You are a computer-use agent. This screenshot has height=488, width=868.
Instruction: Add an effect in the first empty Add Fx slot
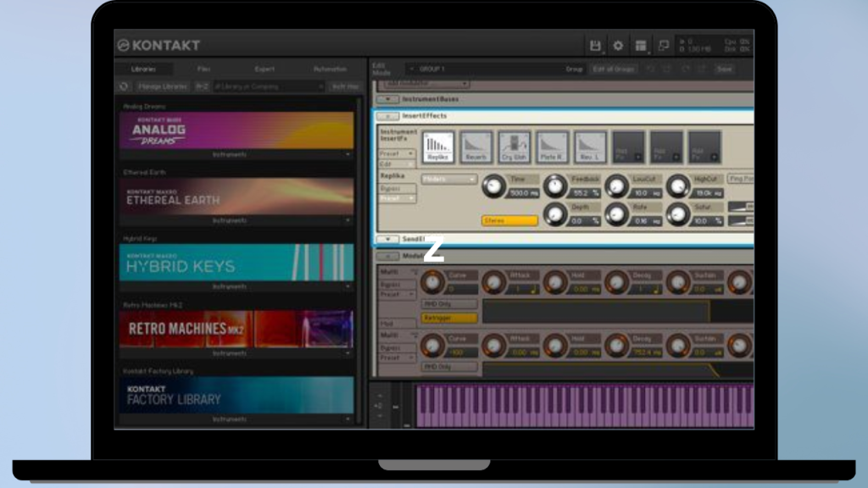coord(628,147)
